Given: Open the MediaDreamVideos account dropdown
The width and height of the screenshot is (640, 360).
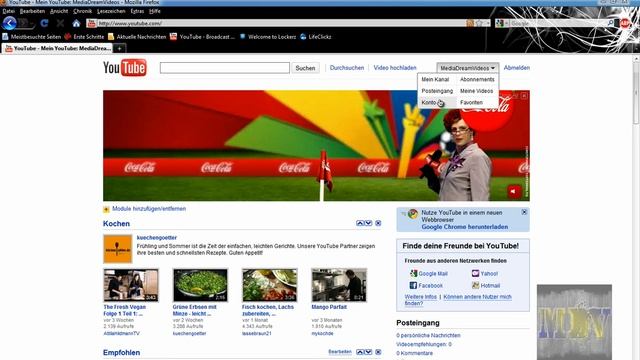Looking at the screenshot, I should [467, 68].
